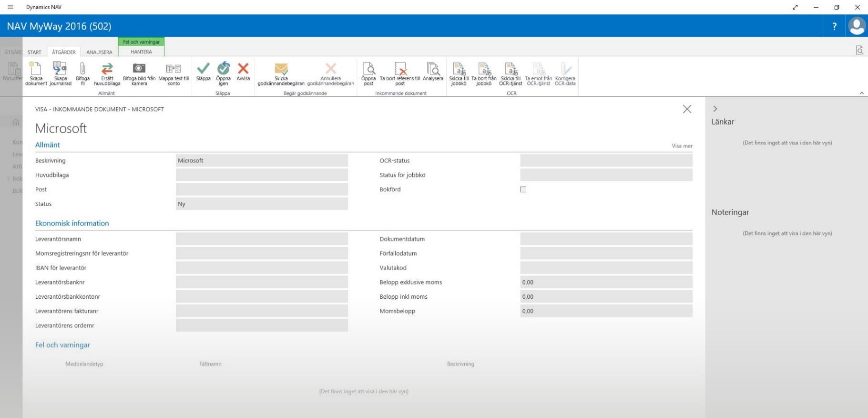Switch to the ANALYSERA ribbon tab
868x418 pixels.
pos(99,52)
